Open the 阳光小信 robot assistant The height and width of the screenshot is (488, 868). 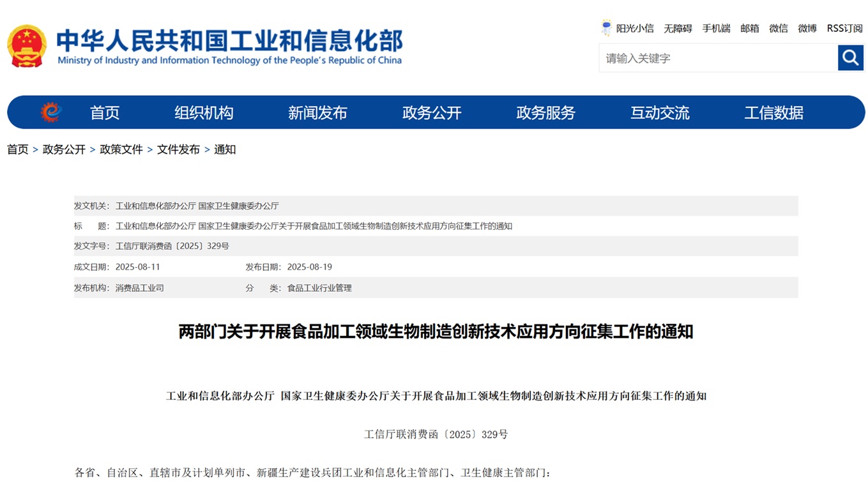(627, 28)
